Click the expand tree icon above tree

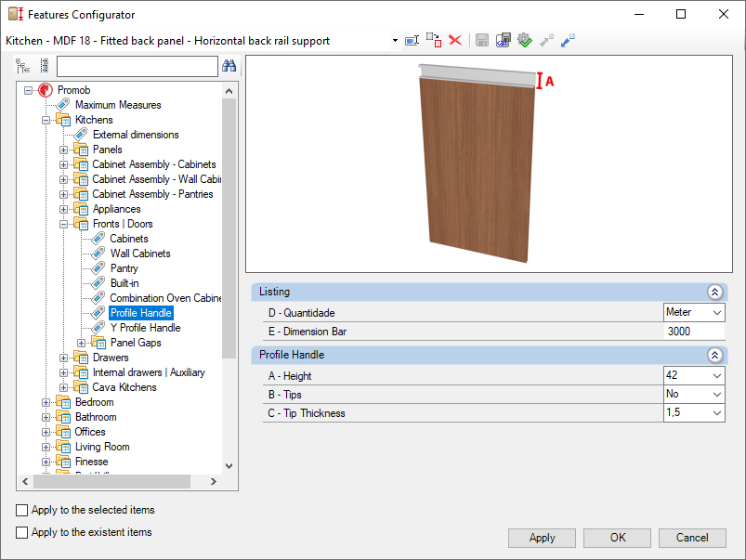[22, 66]
